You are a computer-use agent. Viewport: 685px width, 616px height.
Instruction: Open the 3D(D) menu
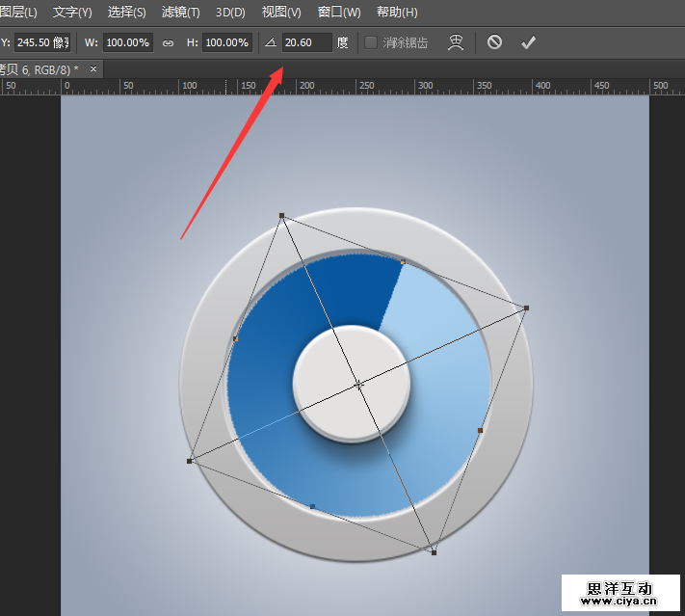tap(231, 13)
